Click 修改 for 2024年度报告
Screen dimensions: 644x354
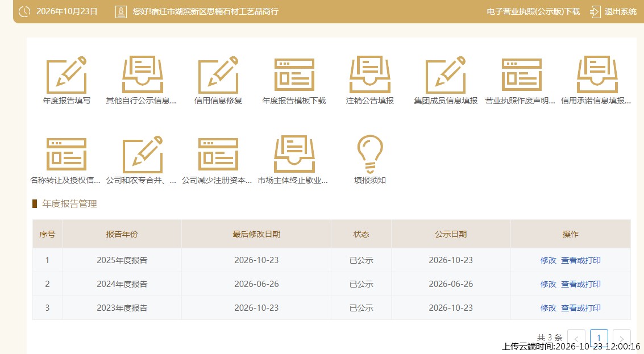point(549,284)
